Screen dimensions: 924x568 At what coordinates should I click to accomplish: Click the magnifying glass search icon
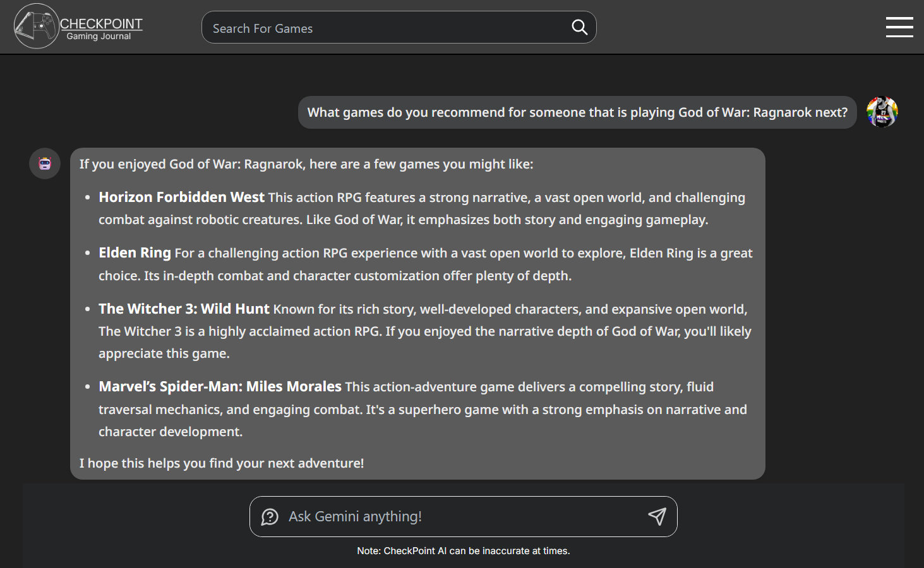pos(579,27)
